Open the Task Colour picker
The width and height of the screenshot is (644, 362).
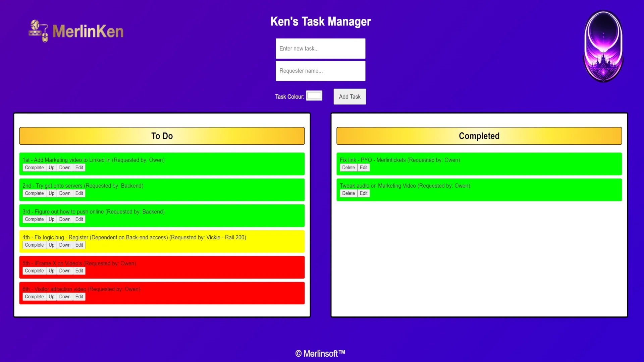[x=314, y=96]
